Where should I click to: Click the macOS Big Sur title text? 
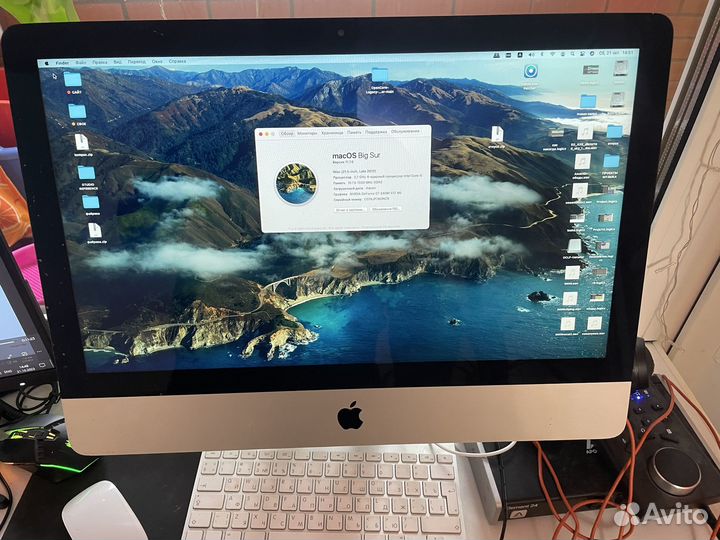click(x=356, y=156)
